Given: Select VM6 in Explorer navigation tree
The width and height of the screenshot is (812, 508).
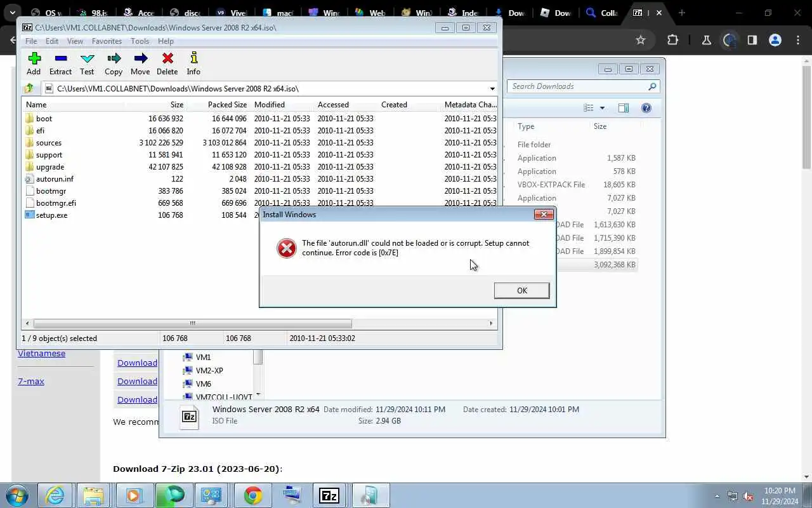Looking at the screenshot, I should pyautogui.click(x=203, y=384).
